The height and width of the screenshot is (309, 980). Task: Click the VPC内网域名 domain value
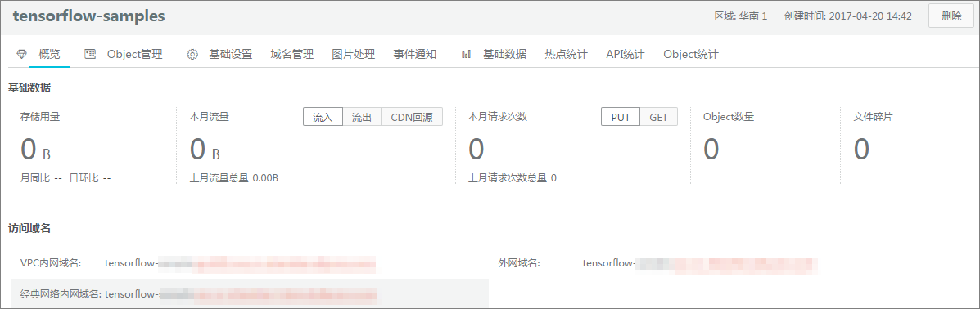240,263
